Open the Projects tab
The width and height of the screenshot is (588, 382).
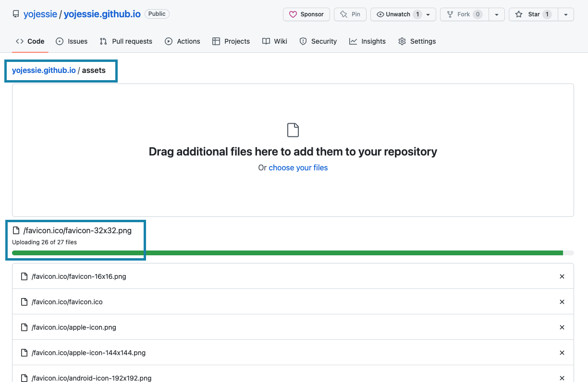[231, 41]
